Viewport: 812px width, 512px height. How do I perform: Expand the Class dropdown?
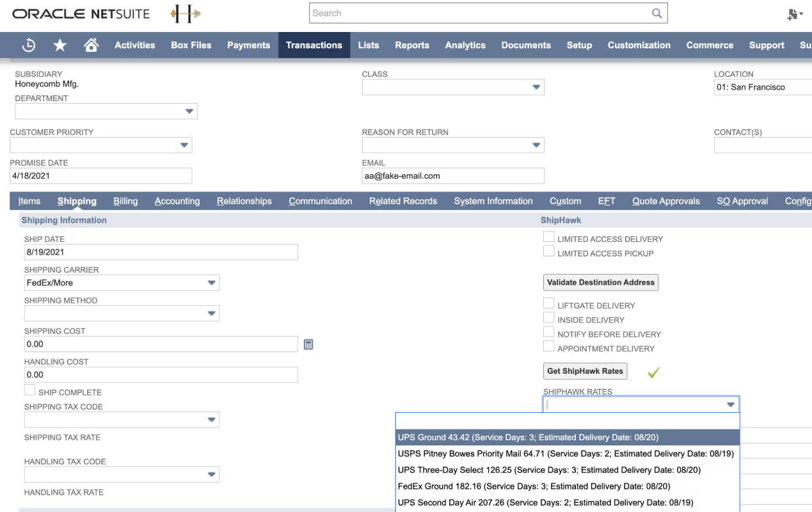click(536, 87)
